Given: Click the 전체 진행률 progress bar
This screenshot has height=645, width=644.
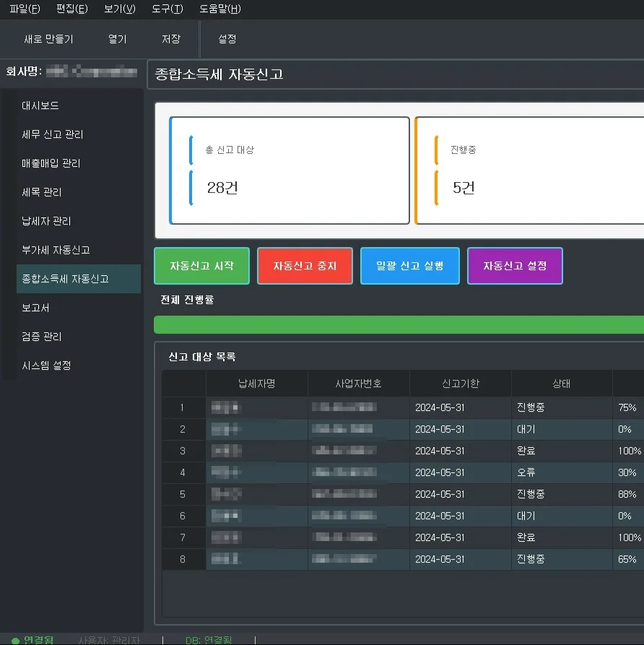Looking at the screenshot, I should [x=397, y=324].
